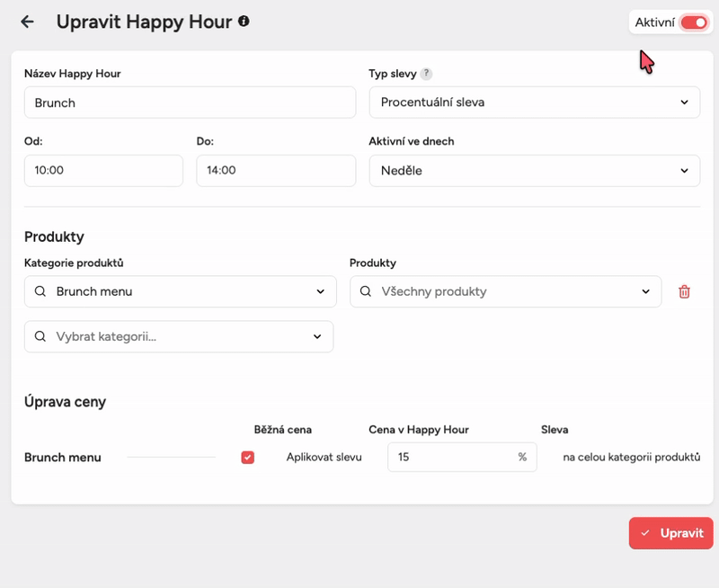Click the help icon next to Typ slevy
This screenshot has height=588, width=719.
(426, 74)
